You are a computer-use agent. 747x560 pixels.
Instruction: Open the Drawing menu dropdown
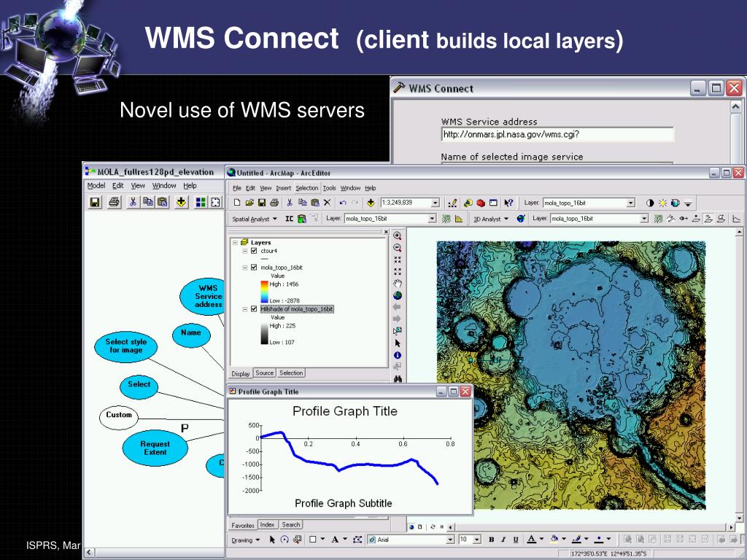pyautogui.click(x=245, y=540)
